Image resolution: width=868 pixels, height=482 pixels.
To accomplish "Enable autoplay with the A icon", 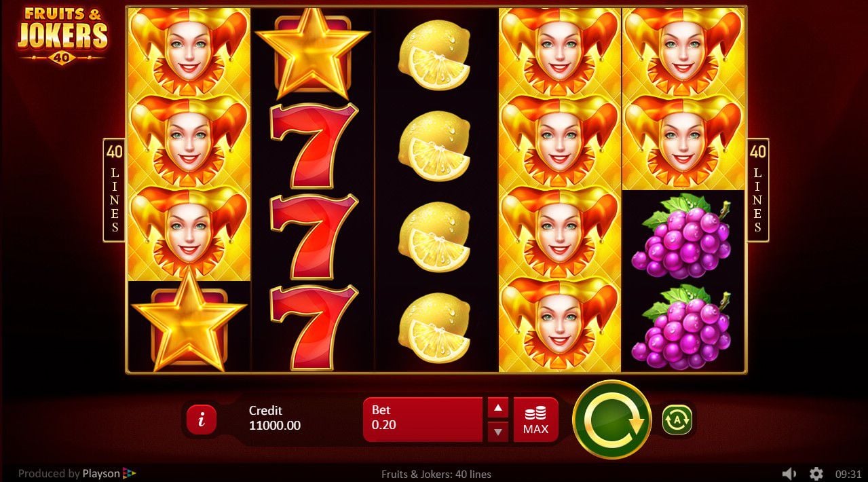I will [x=677, y=420].
